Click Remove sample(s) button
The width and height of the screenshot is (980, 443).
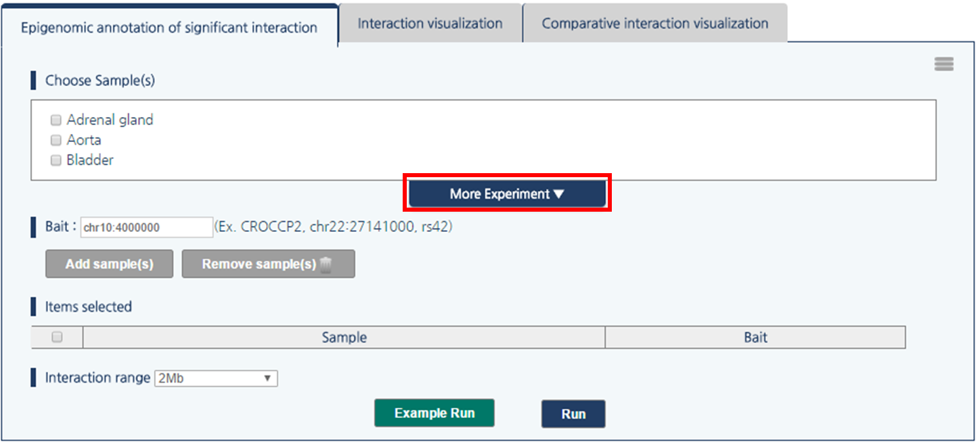click(268, 264)
